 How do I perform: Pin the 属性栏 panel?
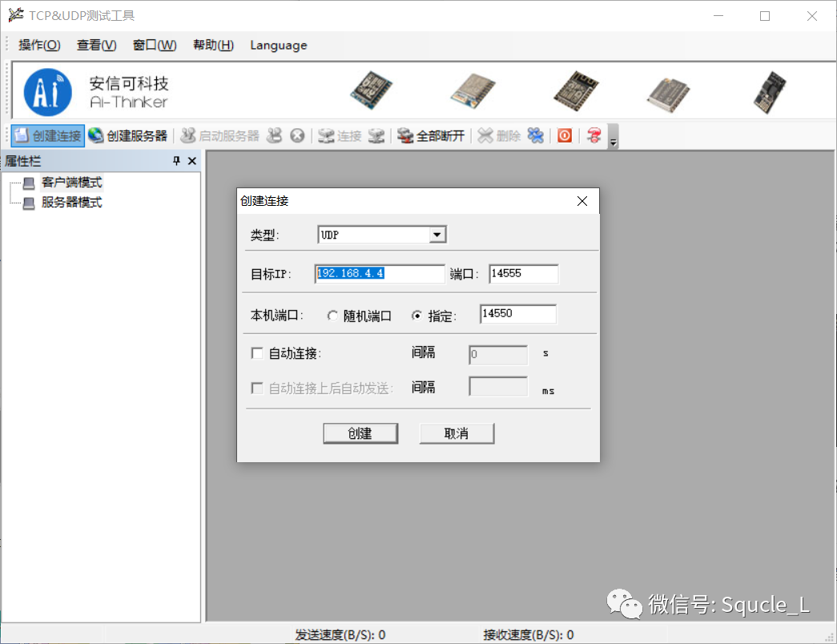pyautogui.click(x=177, y=161)
